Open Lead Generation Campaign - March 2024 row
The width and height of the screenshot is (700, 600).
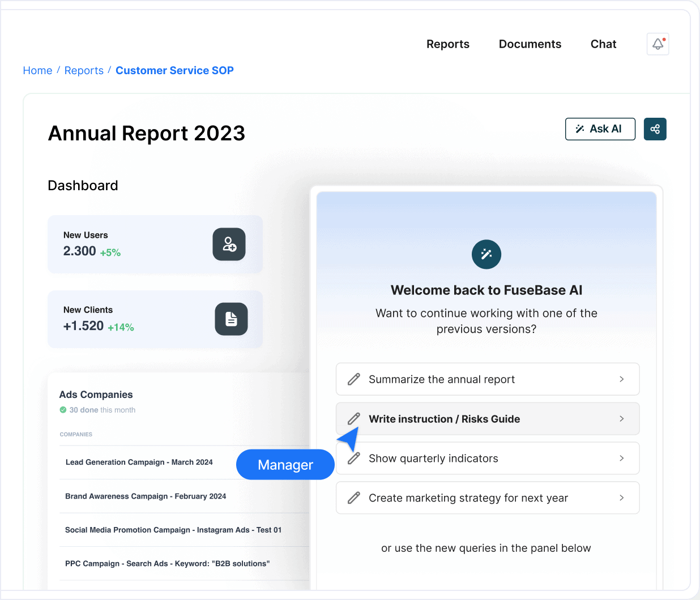point(139,462)
